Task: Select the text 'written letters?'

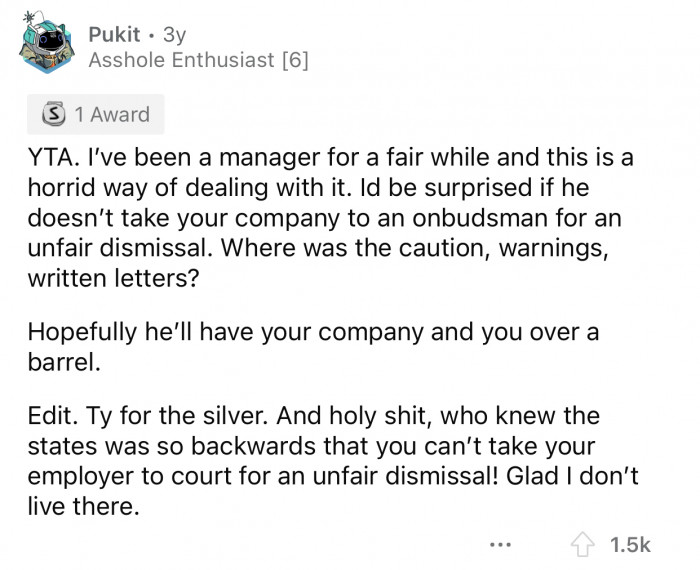Action: click(x=113, y=279)
